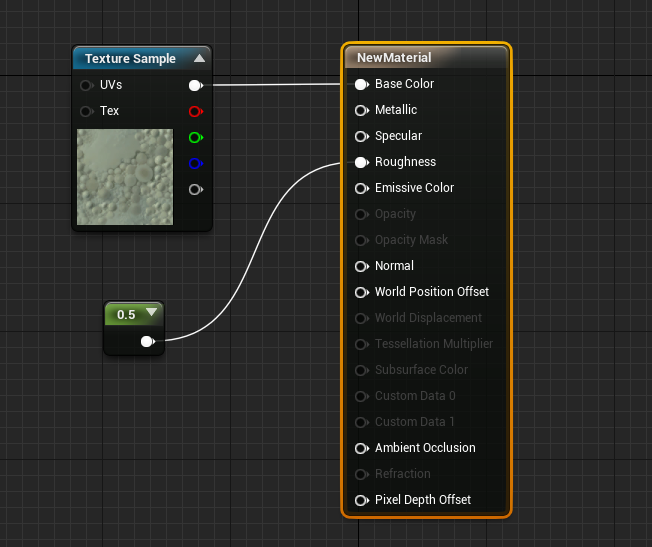Expand the 0.5 constant node arrow
This screenshot has height=547, width=652.
pyautogui.click(x=152, y=312)
